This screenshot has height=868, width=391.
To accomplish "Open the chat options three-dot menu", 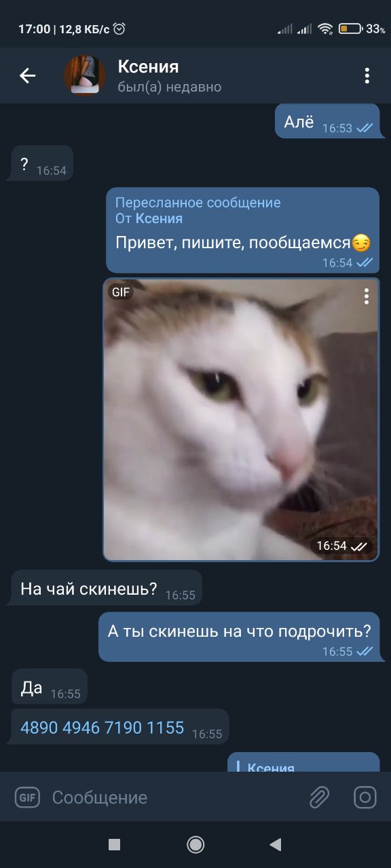I will [x=367, y=75].
